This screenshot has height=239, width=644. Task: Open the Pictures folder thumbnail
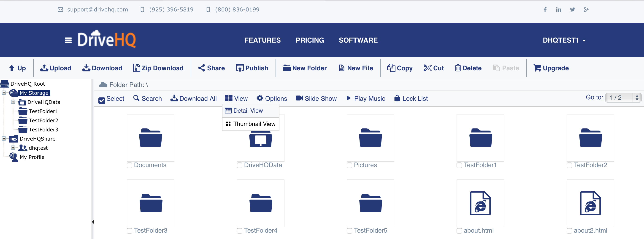(370, 138)
